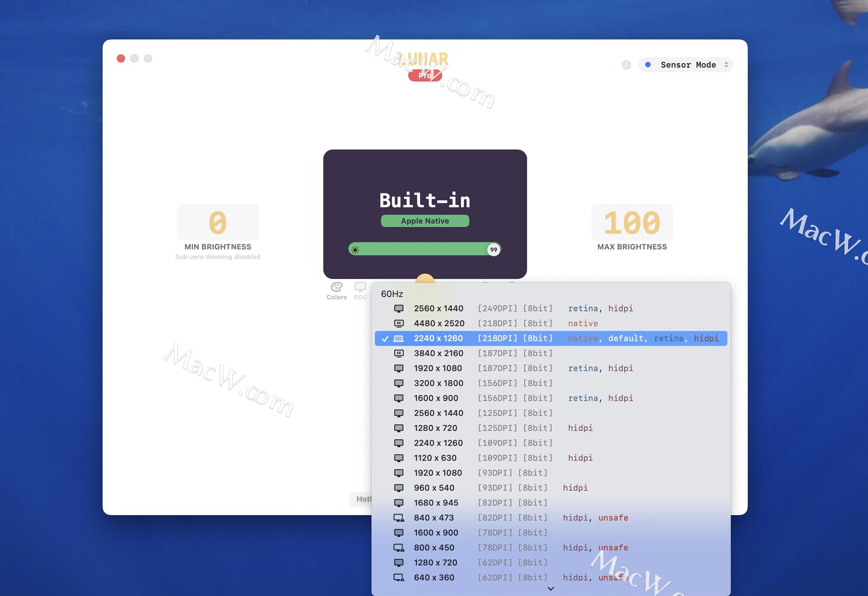Click the Hotkeys button at window bottom
868x596 pixels.
362,499
